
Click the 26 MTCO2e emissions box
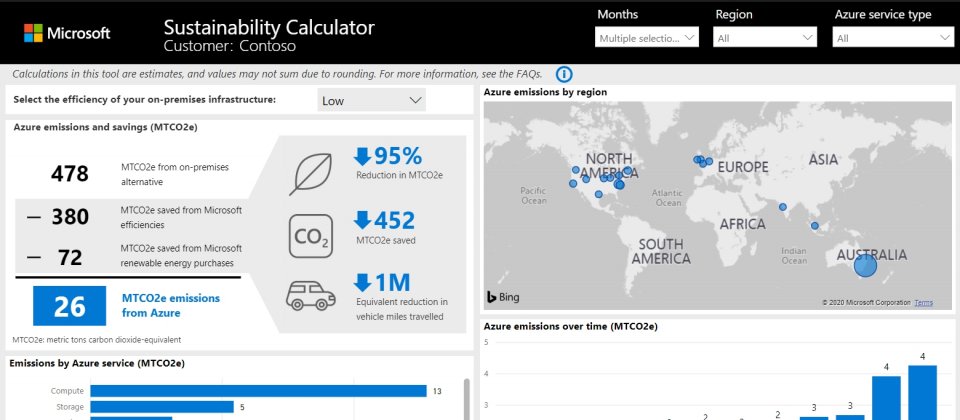(69, 306)
